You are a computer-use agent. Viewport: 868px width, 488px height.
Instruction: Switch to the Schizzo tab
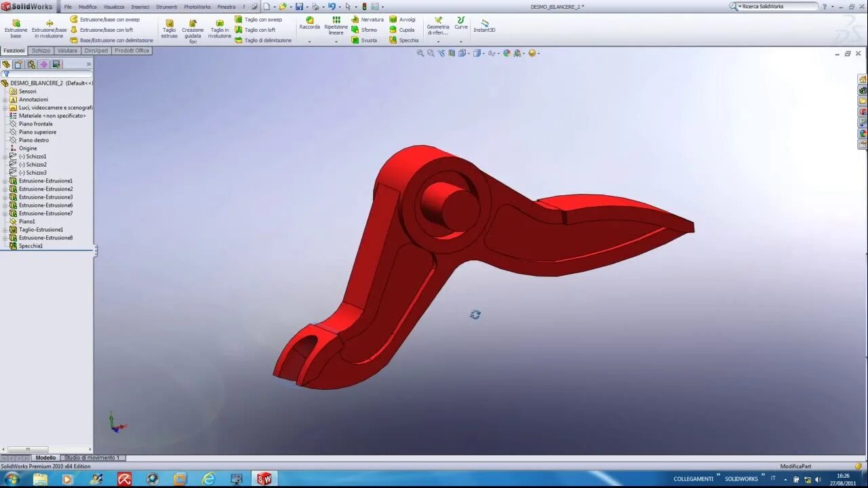point(41,51)
